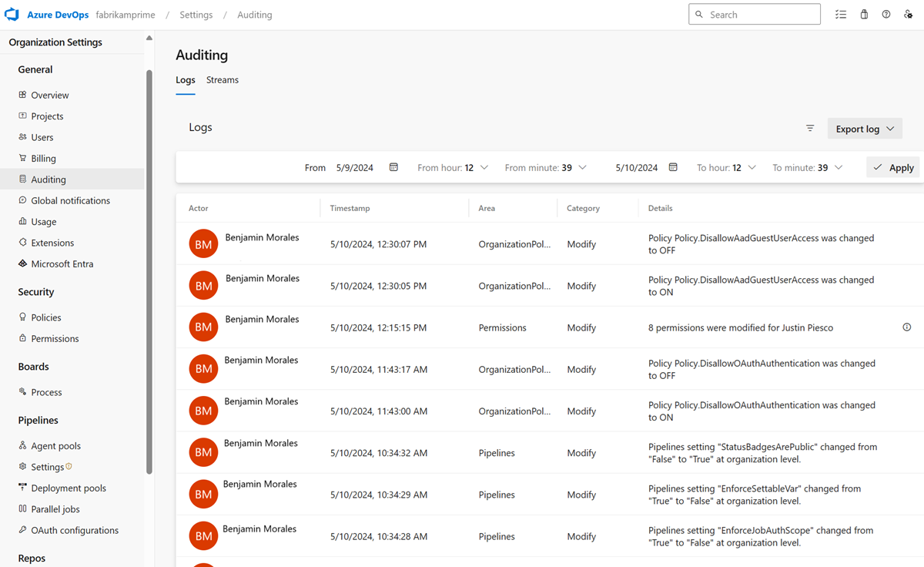Open the user settings icon
The height and width of the screenshot is (567, 924).
tap(909, 14)
